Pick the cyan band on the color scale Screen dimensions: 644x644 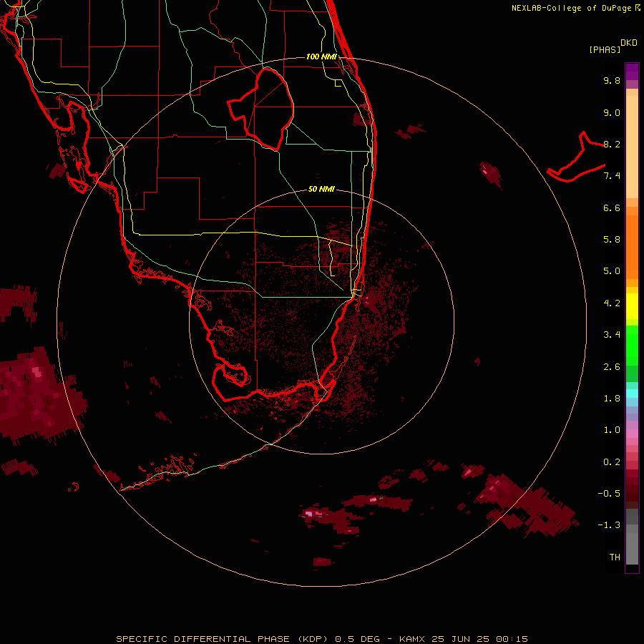click(x=632, y=394)
